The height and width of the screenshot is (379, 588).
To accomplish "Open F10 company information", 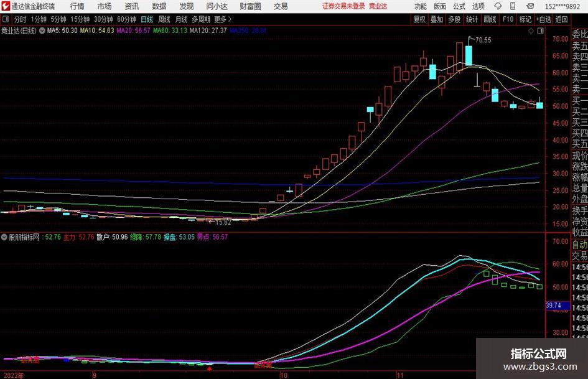I will click(508, 19).
